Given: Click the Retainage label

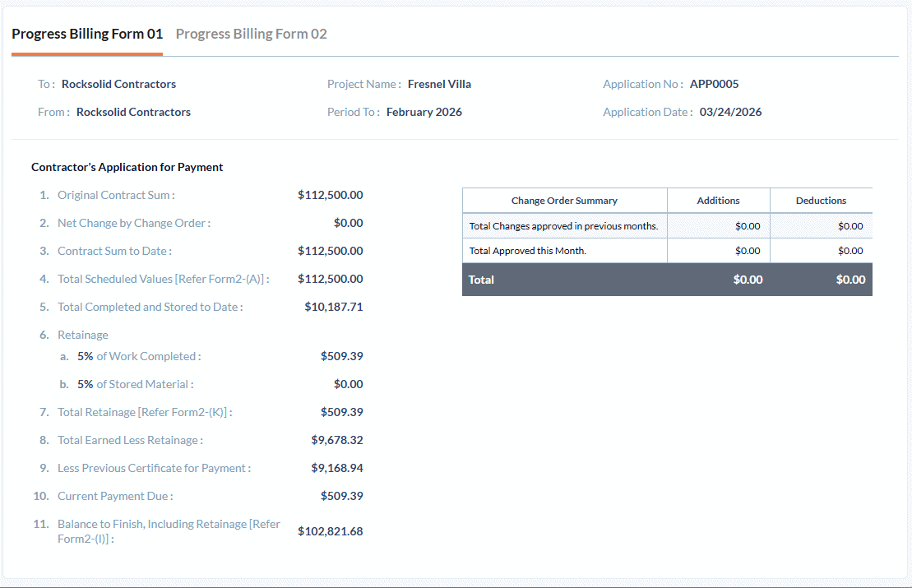Looking at the screenshot, I should pyautogui.click(x=82, y=335).
